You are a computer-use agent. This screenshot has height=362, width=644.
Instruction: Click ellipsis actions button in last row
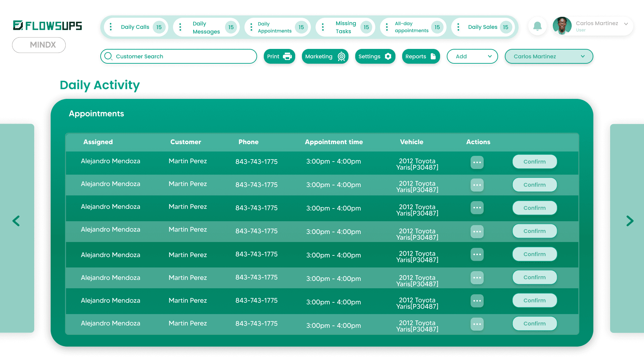coord(477,324)
